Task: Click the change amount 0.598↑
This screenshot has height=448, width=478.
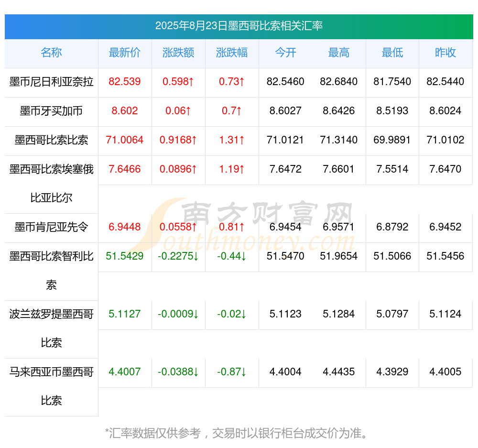Action: (178, 82)
